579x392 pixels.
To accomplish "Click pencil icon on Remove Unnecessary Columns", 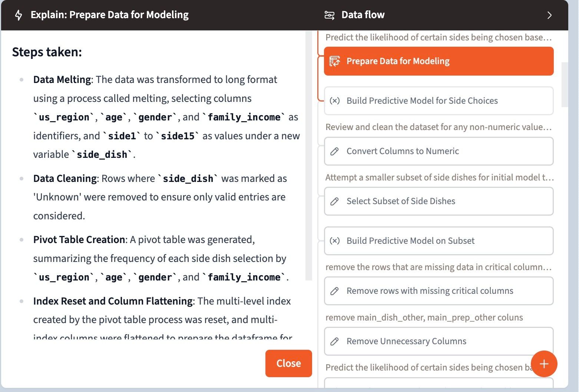I will [335, 341].
